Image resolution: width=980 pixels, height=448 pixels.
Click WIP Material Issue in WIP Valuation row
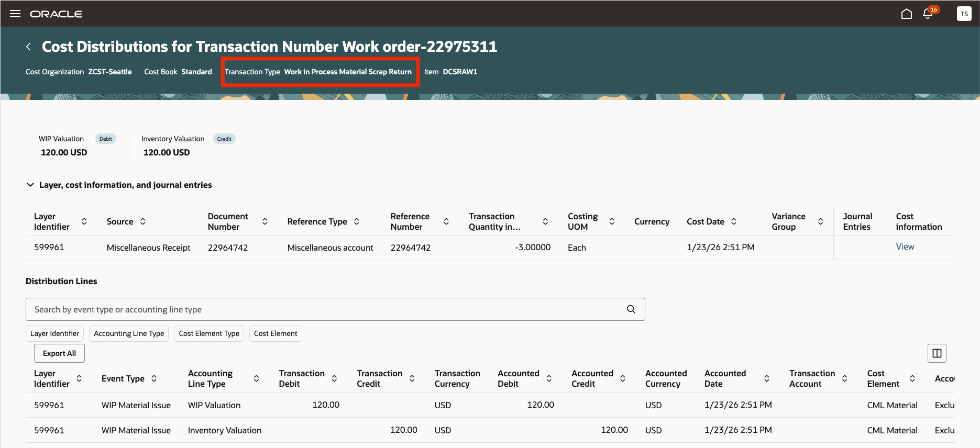(x=136, y=405)
